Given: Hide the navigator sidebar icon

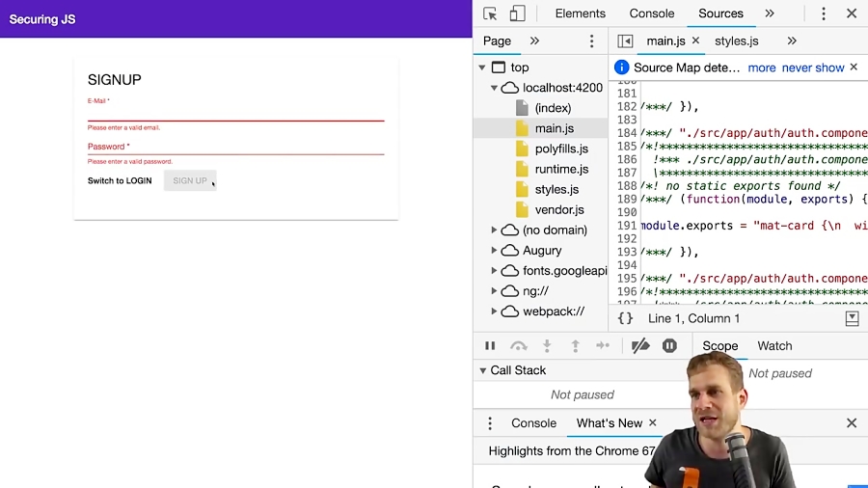Looking at the screenshot, I should (x=625, y=41).
